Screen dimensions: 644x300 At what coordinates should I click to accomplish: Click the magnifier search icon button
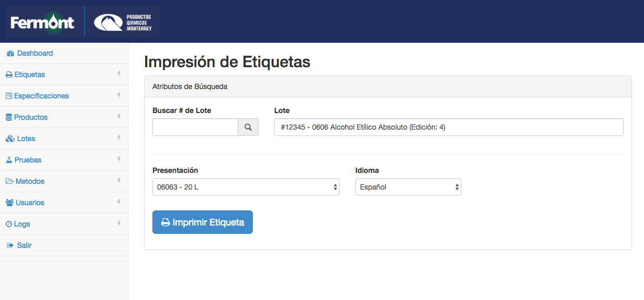tap(248, 127)
